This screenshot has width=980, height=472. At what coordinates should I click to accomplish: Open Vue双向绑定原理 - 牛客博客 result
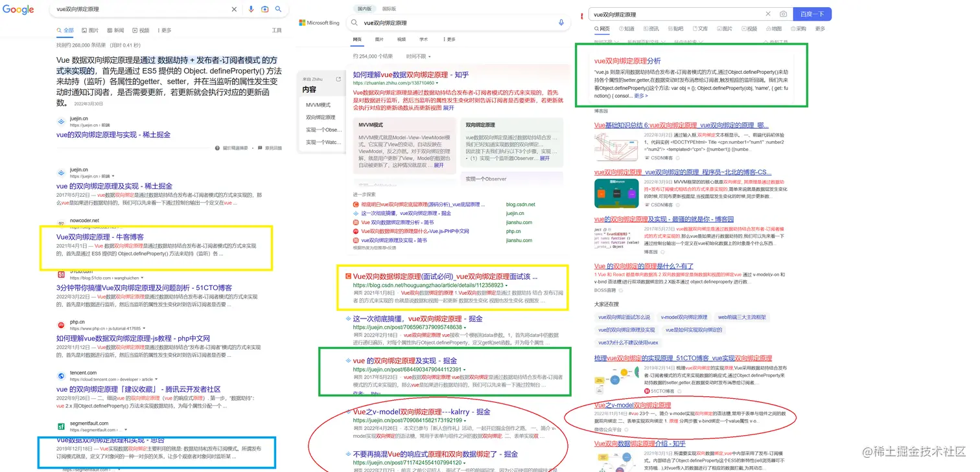(x=100, y=237)
